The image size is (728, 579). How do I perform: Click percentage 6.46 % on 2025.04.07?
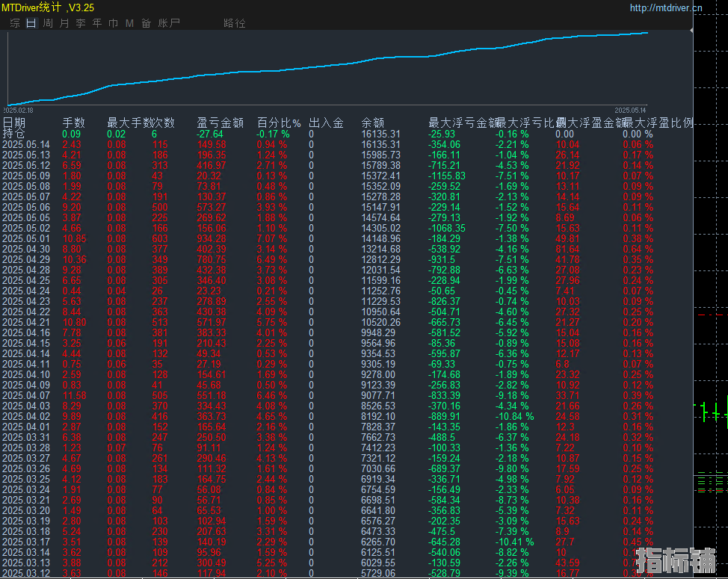coord(272,395)
